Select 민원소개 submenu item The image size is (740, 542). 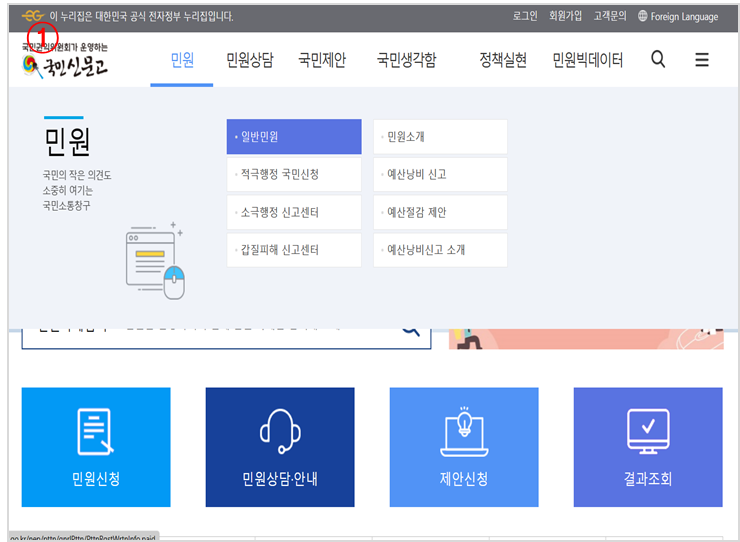(440, 137)
